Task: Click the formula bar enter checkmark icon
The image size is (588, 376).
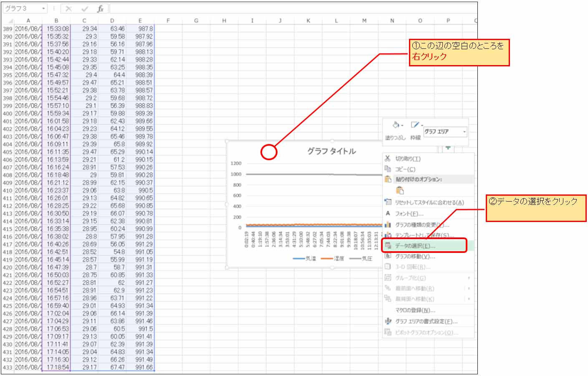Action: [85, 9]
